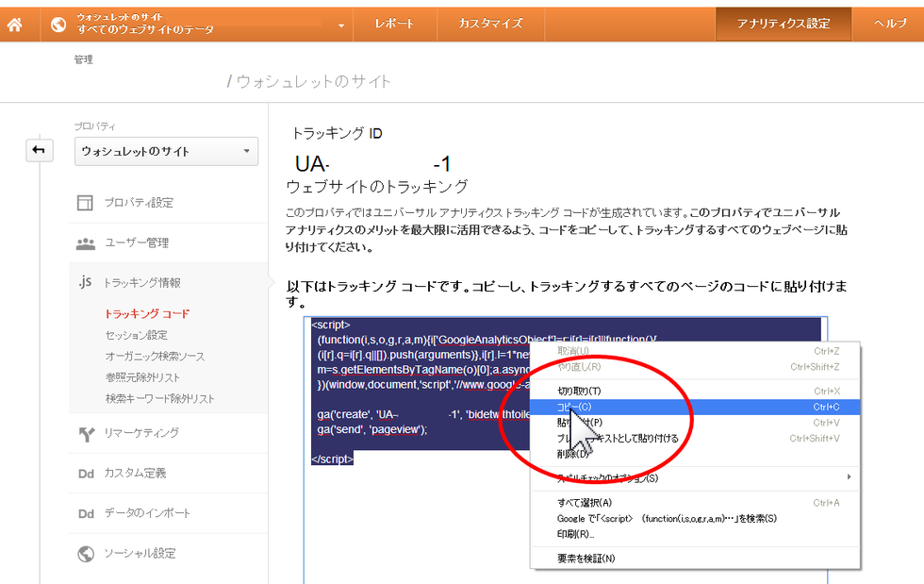Click the ソーシャル設定 globe icon
Screen dimensions: 924x584
click(x=86, y=554)
